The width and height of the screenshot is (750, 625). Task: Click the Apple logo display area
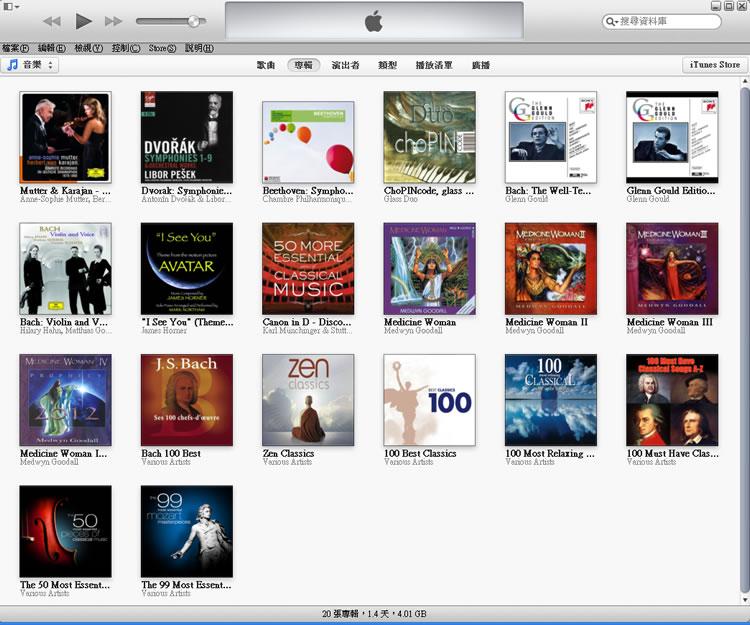[x=374, y=21]
